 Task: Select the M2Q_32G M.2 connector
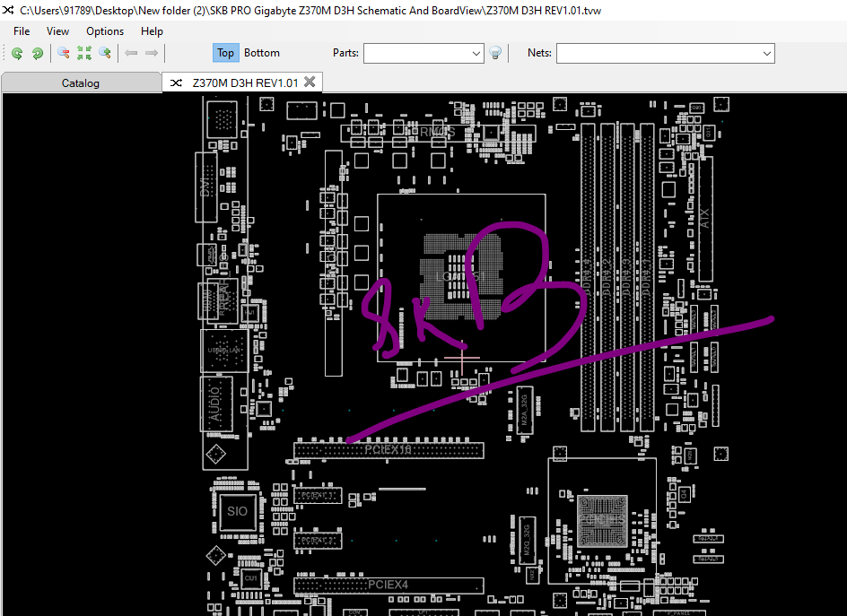tap(527, 541)
